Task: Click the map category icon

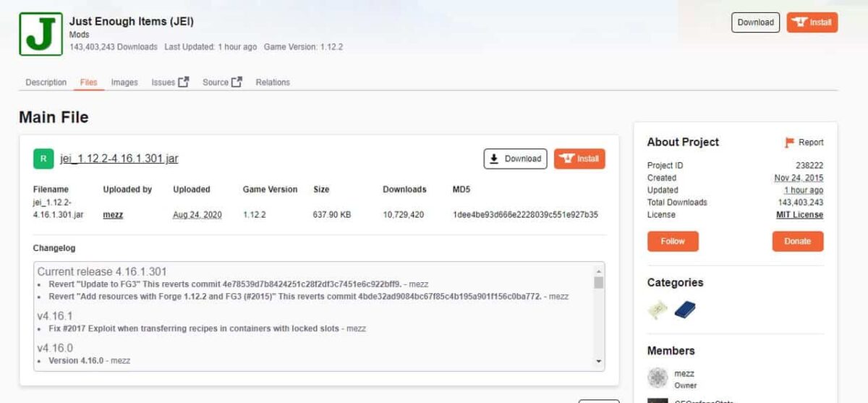Action: click(658, 310)
